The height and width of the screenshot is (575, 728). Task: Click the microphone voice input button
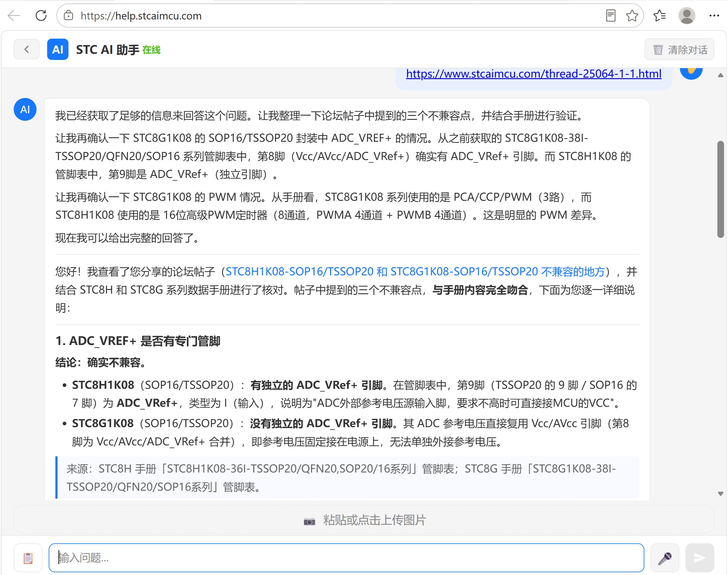tap(665, 558)
